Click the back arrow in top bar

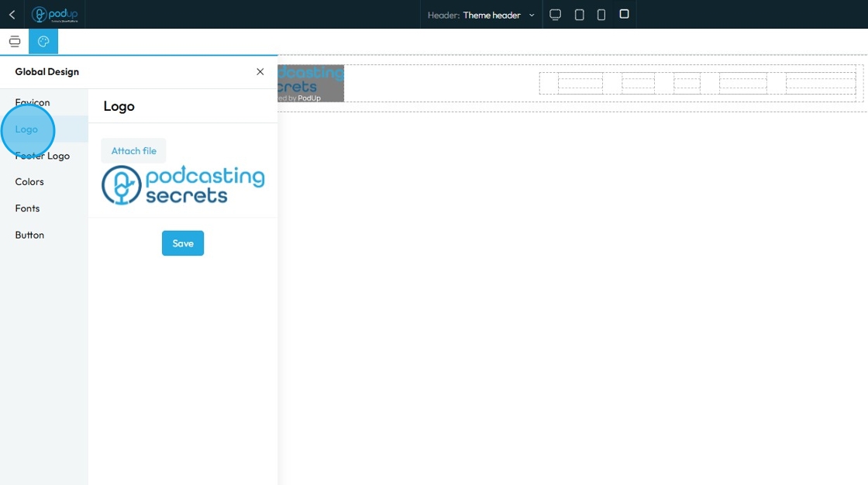click(12, 15)
